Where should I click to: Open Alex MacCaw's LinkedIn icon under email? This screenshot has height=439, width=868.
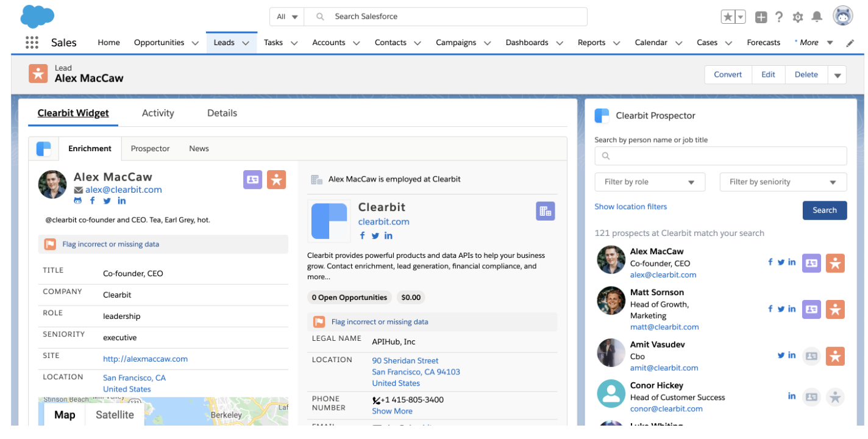tap(122, 201)
